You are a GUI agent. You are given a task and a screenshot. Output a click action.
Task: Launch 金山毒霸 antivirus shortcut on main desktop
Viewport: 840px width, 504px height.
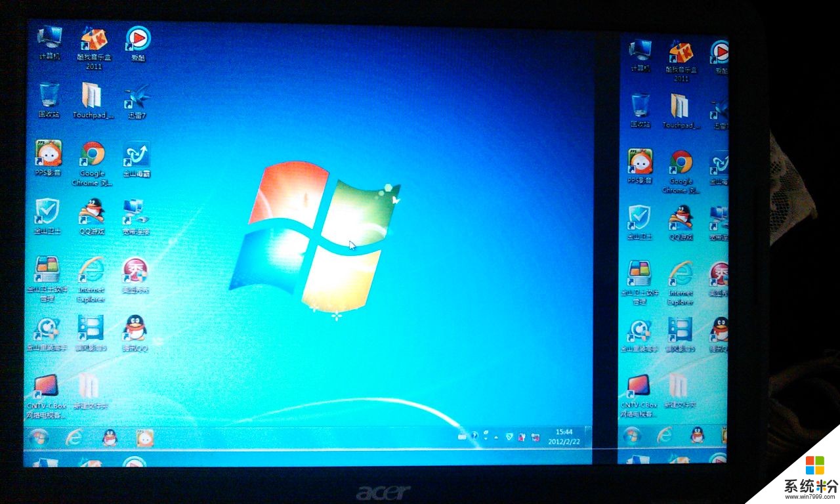click(136, 159)
